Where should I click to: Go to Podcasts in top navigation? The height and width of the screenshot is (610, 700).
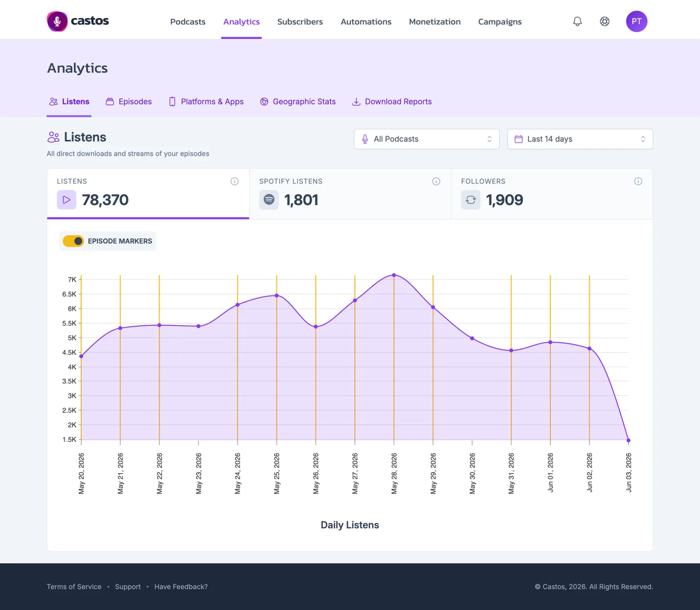coord(188,22)
